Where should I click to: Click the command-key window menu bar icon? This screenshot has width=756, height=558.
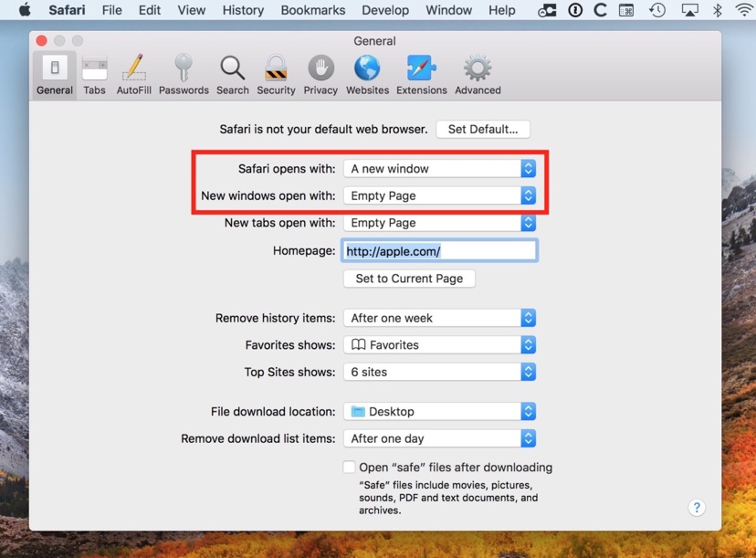click(626, 10)
